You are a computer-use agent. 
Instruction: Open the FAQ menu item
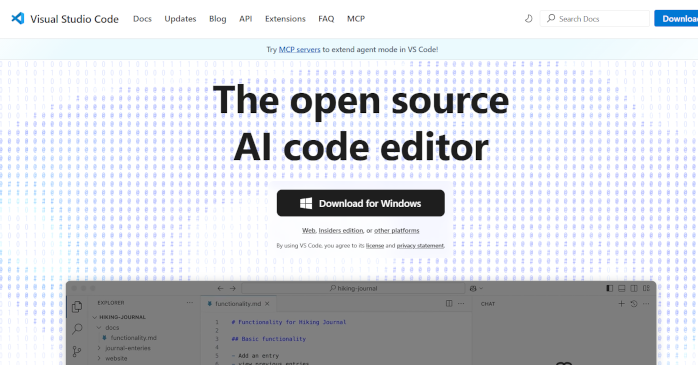pos(326,19)
